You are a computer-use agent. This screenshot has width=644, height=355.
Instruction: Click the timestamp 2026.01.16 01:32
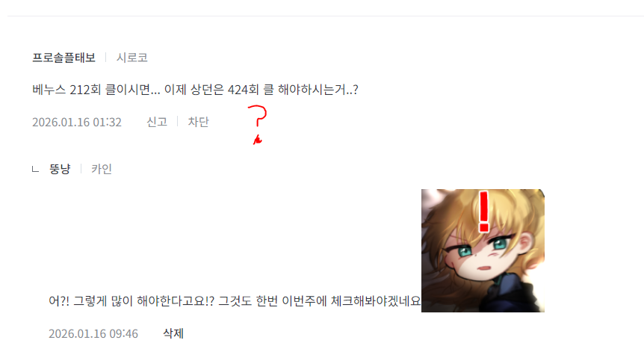(x=77, y=122)
